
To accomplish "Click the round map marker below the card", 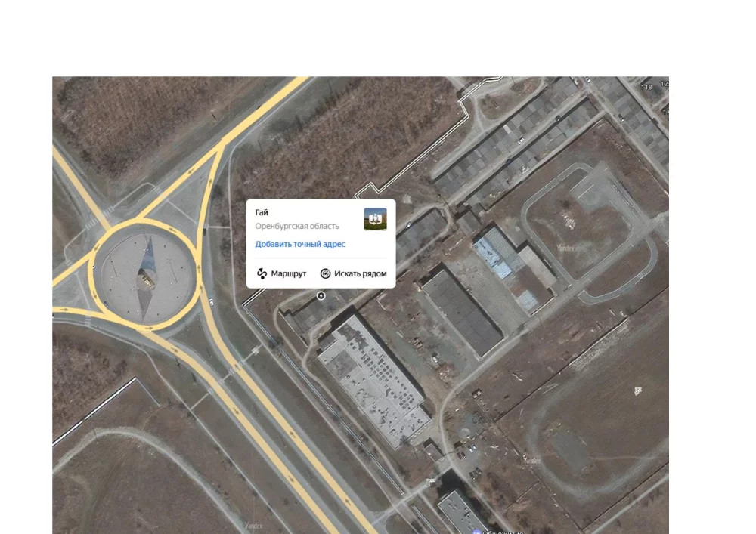I will coord(321,295).
